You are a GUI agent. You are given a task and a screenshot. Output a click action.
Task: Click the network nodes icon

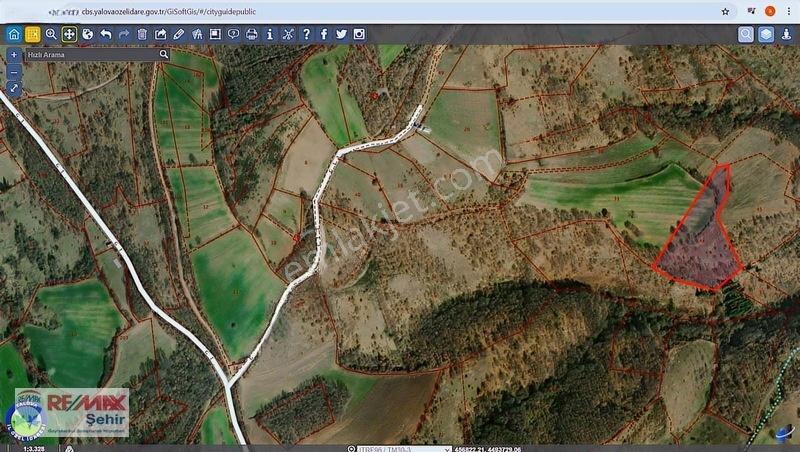pyautogui.click(x=288, y=34)
